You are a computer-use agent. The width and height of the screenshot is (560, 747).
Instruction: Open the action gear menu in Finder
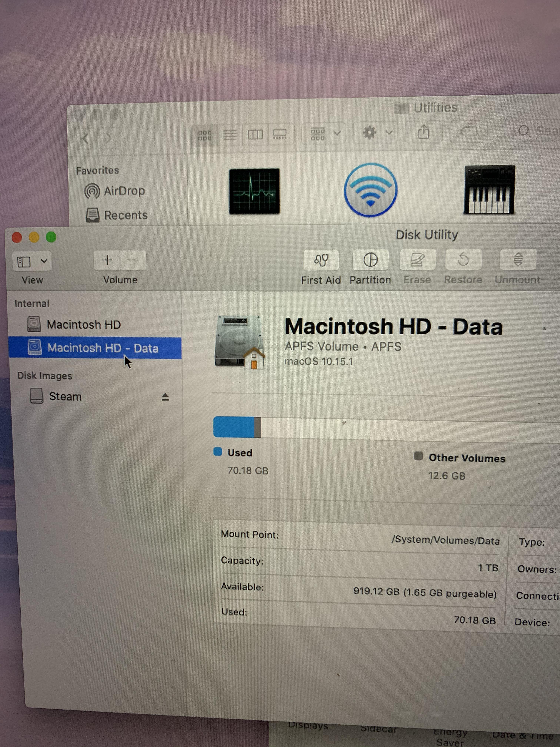(x=375, y=133)
